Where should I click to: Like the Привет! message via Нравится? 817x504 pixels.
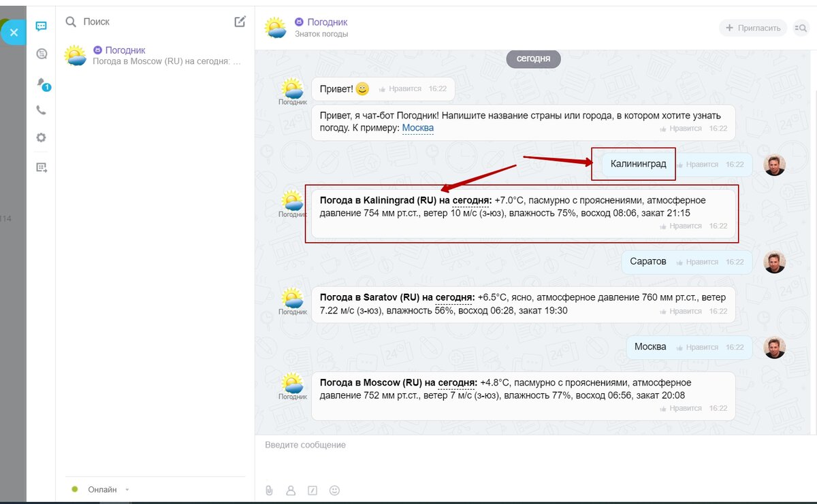click(400, 88)
